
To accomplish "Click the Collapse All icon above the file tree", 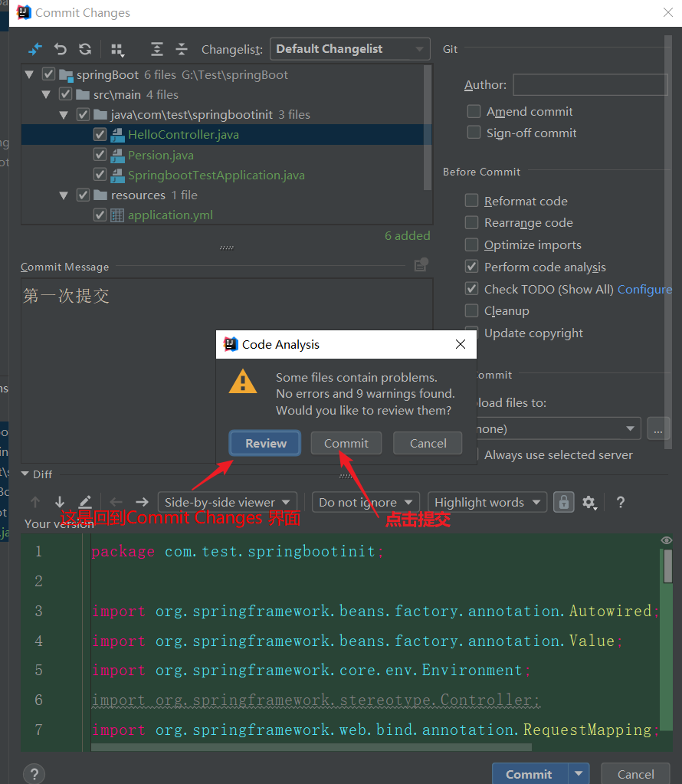I will tap(182, 48).
